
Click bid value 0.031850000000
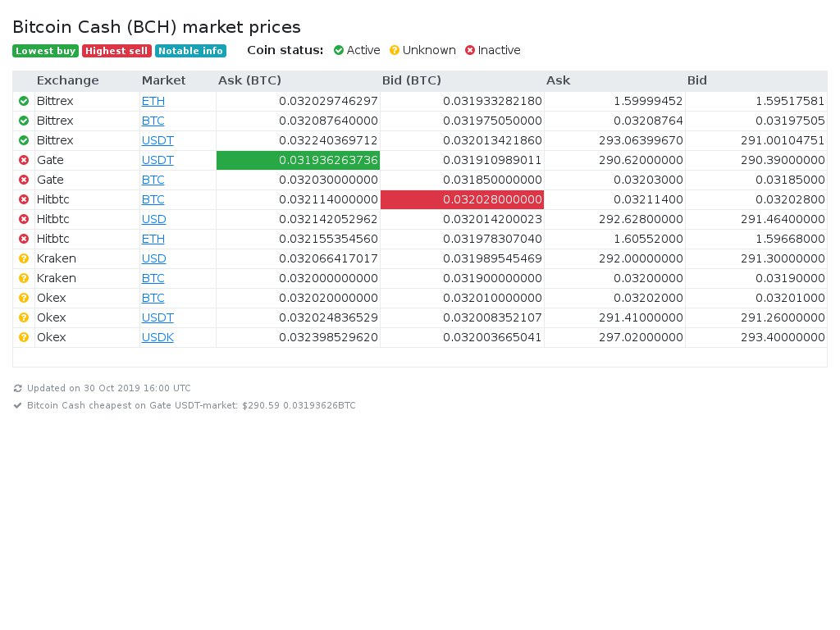[x=492, y=180]
